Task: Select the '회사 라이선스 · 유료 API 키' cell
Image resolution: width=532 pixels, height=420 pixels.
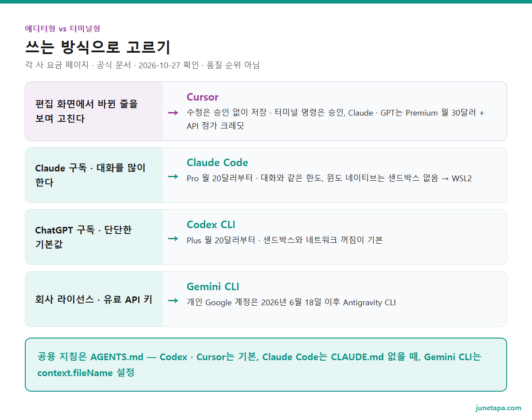Action: 94,299
